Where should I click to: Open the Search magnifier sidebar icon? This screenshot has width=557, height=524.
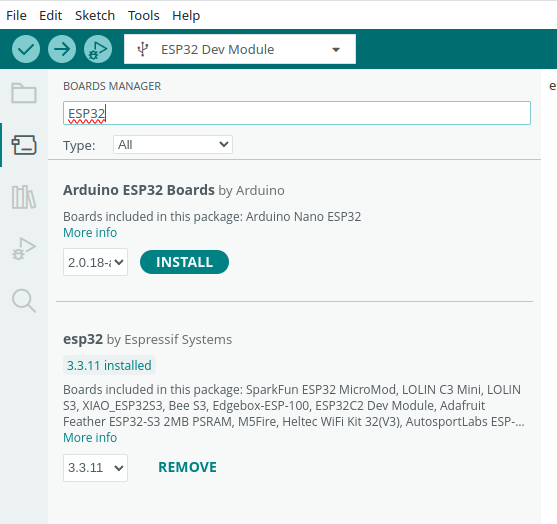point(24,301)
